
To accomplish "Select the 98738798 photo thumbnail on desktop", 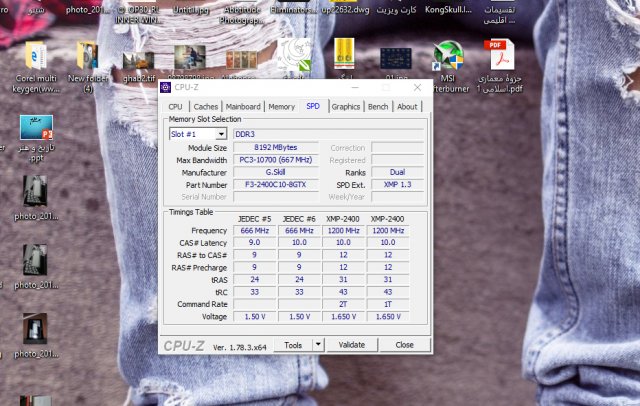I will [x=190, y=57].
